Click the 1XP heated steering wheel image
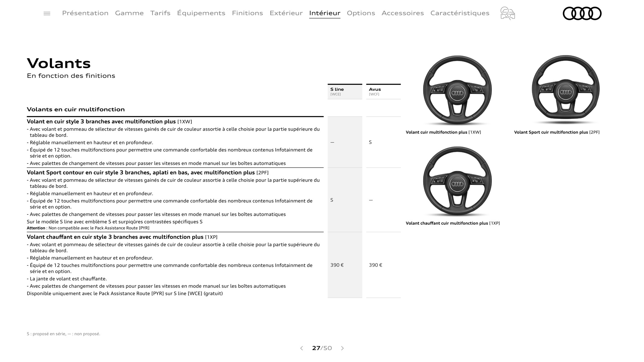The image size is (644, 362). click(457, 181)
